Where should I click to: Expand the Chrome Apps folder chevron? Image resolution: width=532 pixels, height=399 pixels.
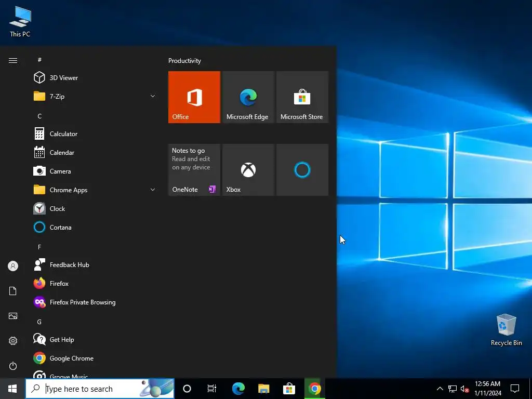(153, 190)
